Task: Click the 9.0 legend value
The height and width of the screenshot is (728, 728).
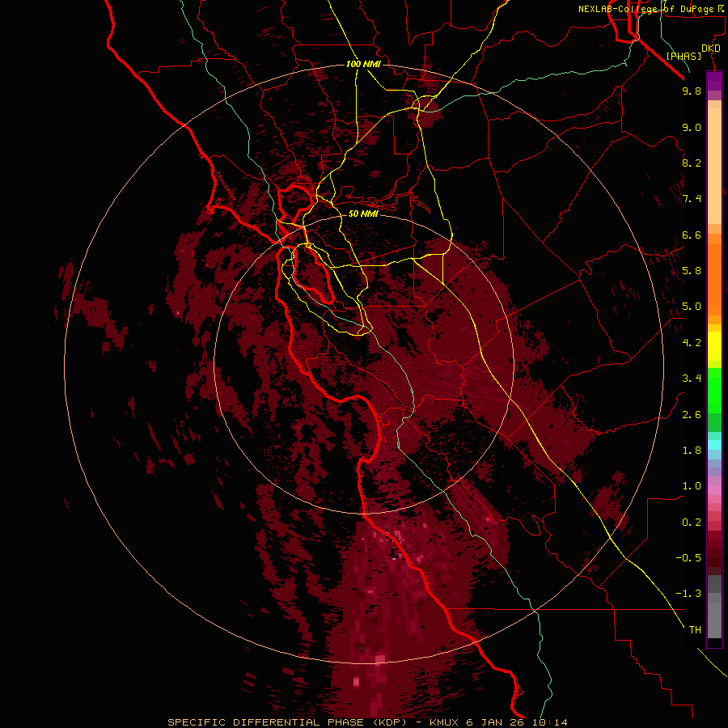Action: 692,127
